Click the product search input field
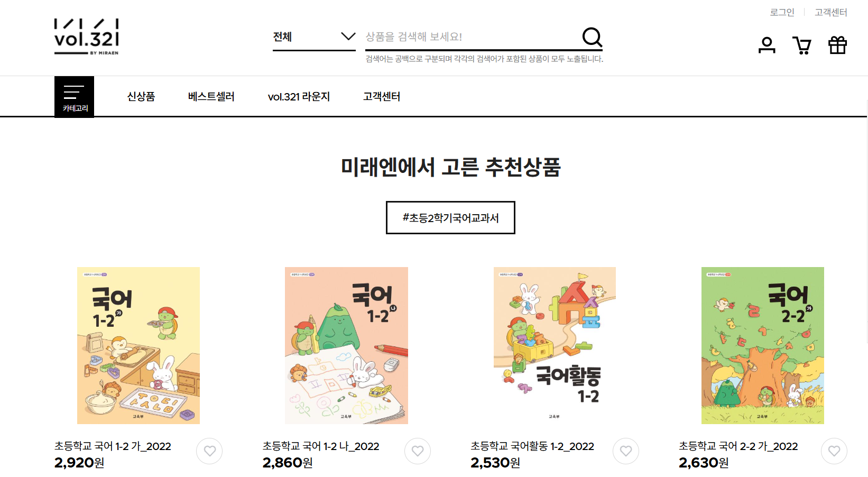Viewport: 868px width, 477px height. click(473, 37)
